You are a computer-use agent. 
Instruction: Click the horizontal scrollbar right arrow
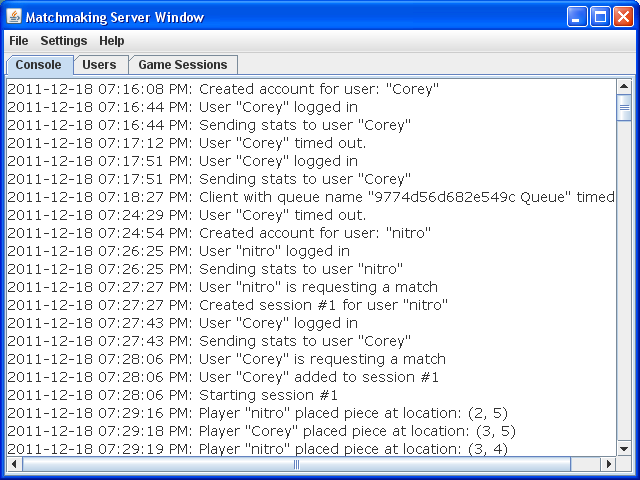[608, 465]
